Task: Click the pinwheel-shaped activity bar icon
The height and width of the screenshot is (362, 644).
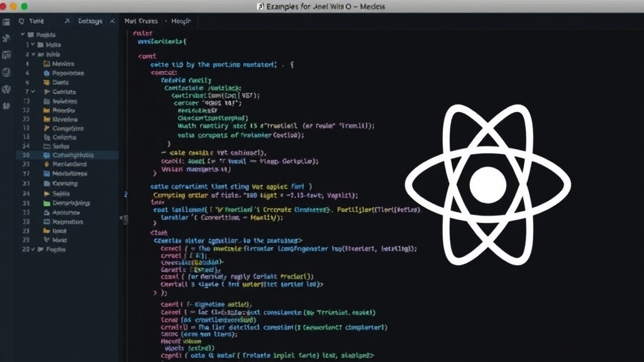Action: coord(6,38)
